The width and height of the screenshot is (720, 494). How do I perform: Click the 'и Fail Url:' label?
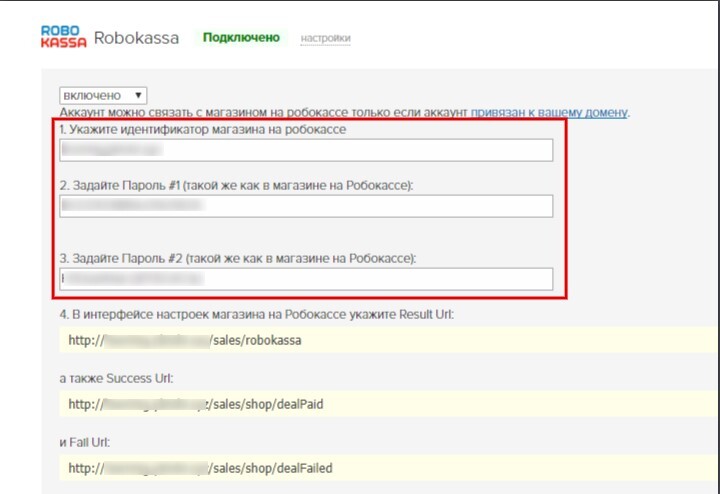point(84,443)
